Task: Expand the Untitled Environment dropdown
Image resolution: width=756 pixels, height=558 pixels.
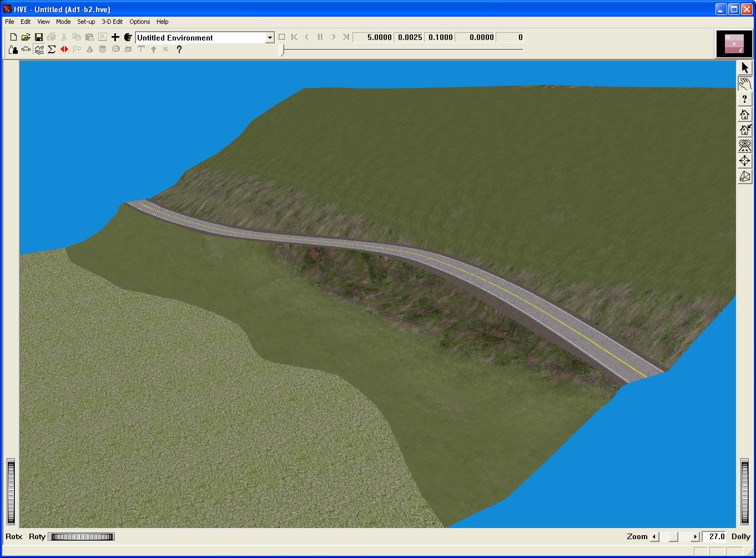Action: pos(270,38)
